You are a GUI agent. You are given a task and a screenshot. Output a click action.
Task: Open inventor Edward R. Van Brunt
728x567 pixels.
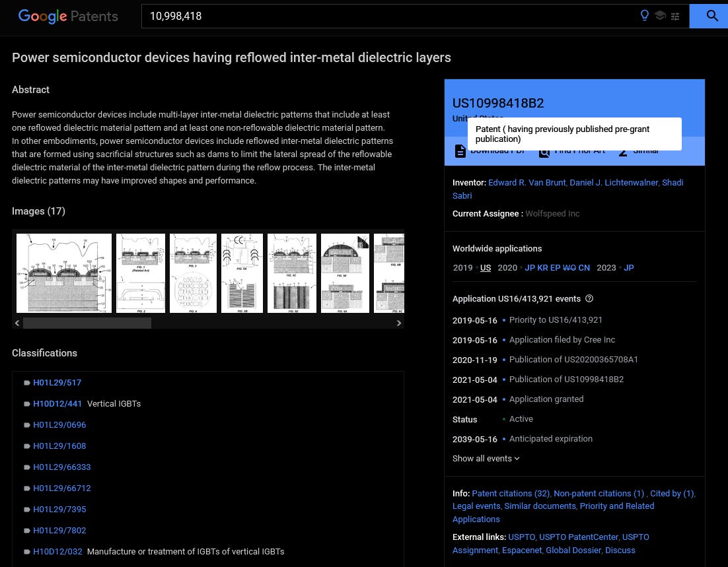click(x=527, y=182)
